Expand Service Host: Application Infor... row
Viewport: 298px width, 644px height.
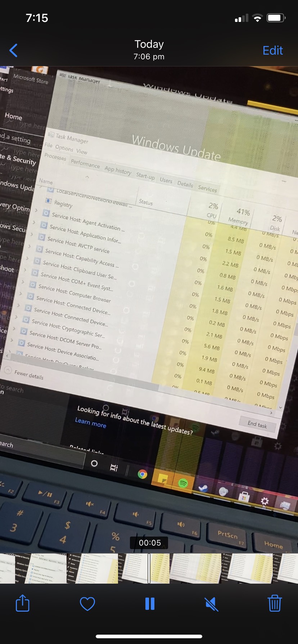coord(34,223)
